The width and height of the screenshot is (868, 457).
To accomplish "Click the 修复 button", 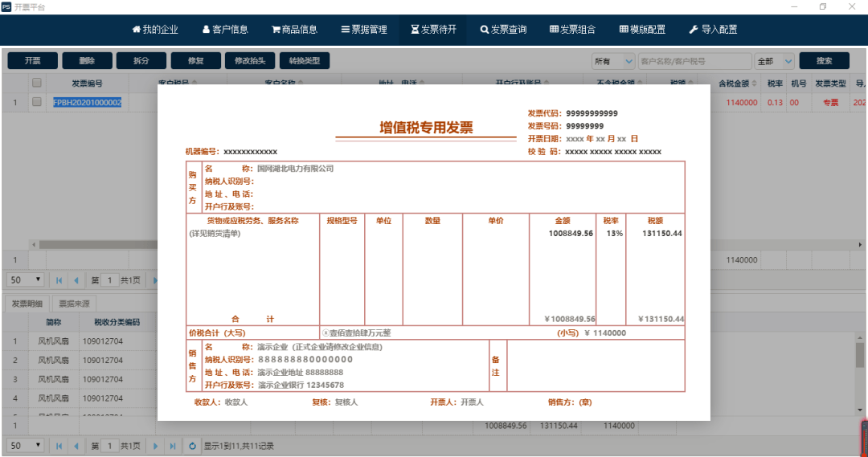I will point(196,61).
